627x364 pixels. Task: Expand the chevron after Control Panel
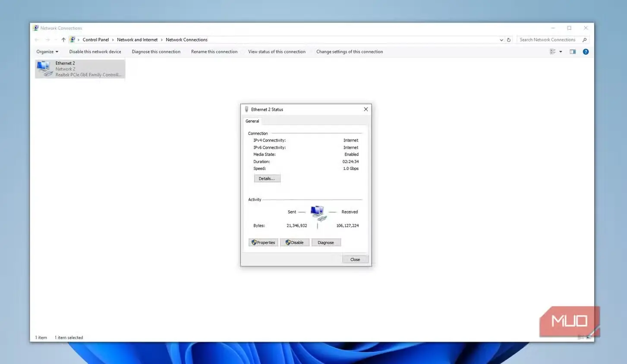(x=113, y=40)
